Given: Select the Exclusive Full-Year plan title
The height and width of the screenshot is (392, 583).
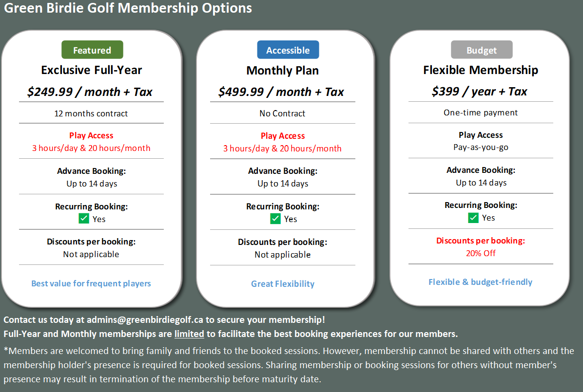Looking at the screenshot, I should tap(92, 70).
